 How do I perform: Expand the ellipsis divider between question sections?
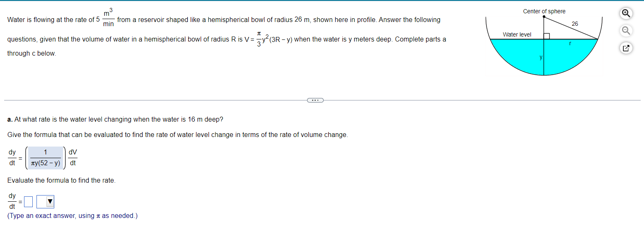315,100
